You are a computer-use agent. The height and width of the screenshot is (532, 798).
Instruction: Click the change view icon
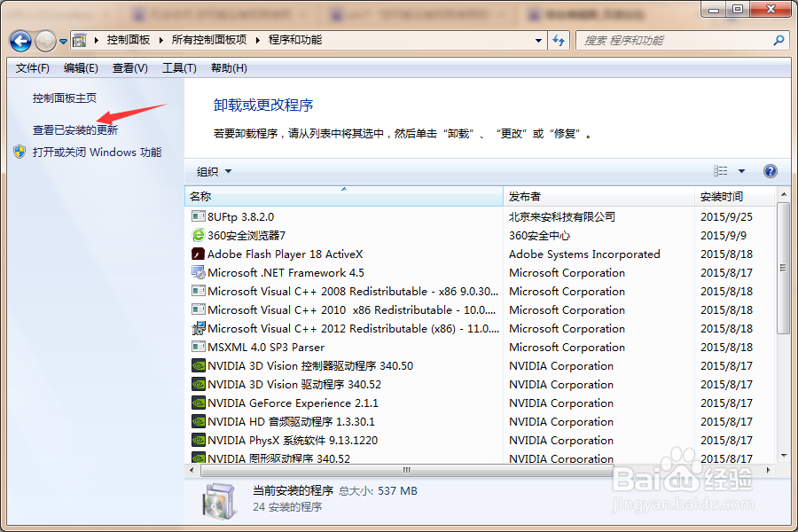pos(721,171)
